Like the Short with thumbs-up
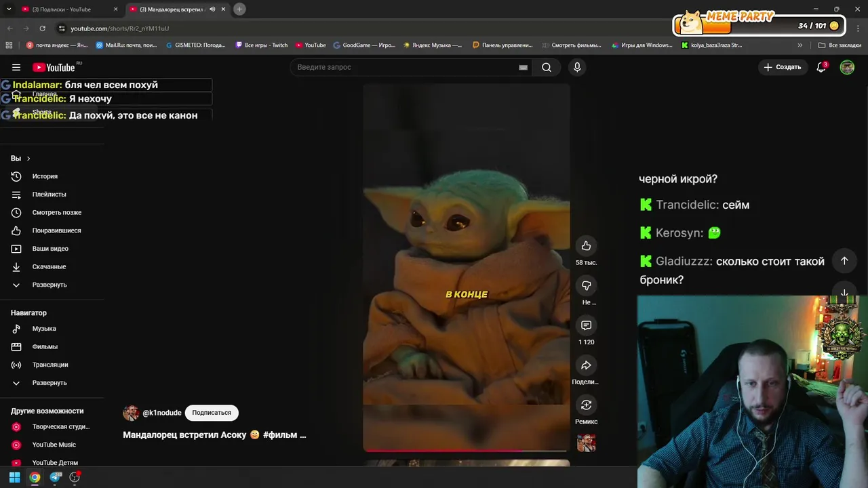 pos(586,246)
